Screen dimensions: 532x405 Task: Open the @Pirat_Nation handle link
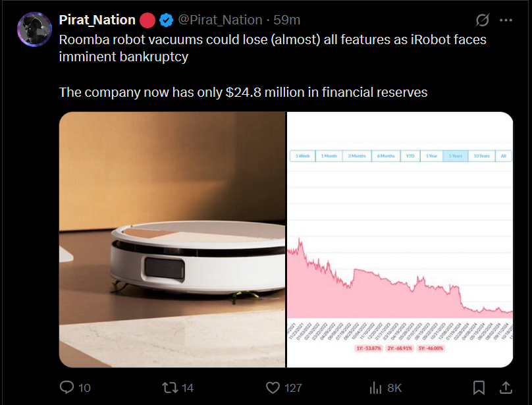click(x=220, y=20)
